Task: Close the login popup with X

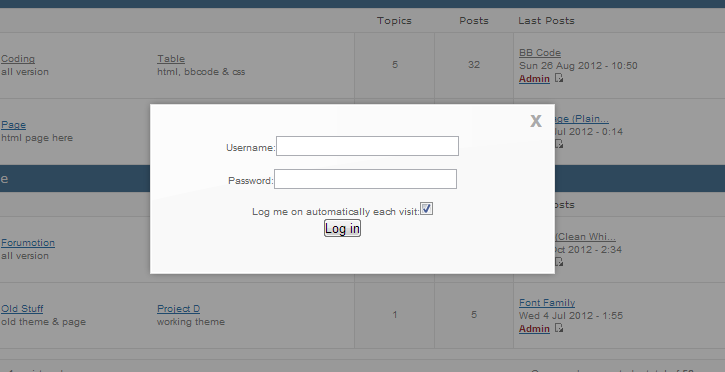Action: pyautogui.click(x=535, y=121)
